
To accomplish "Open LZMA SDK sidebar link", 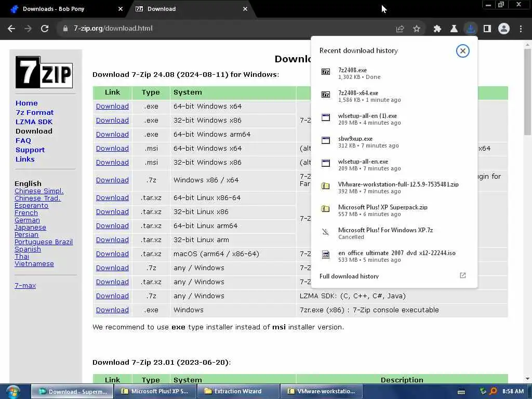I will [34, 122].
